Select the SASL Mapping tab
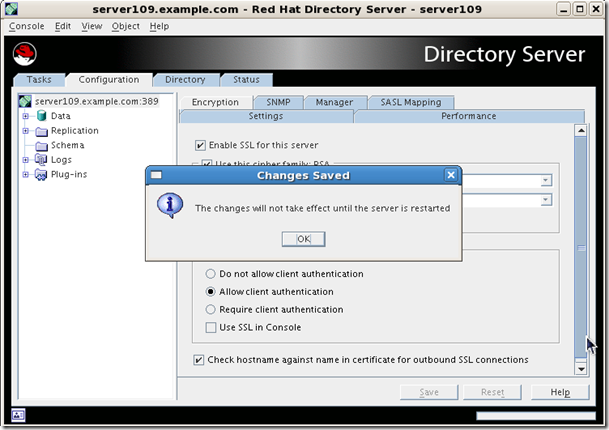 411,102
